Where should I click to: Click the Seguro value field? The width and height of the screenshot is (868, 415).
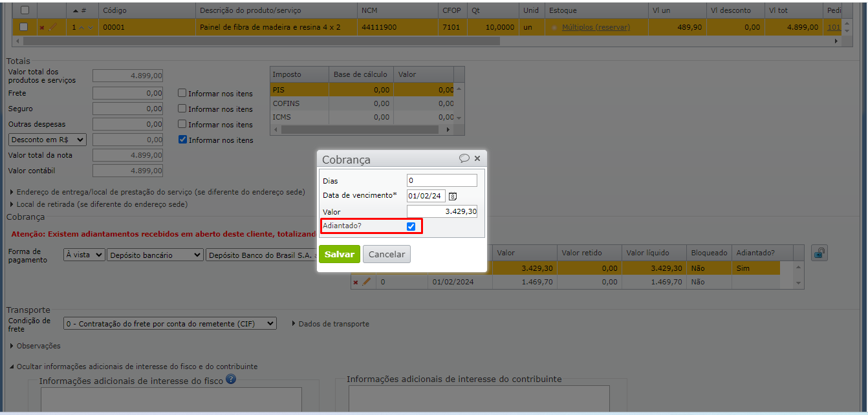pos(127,109)
